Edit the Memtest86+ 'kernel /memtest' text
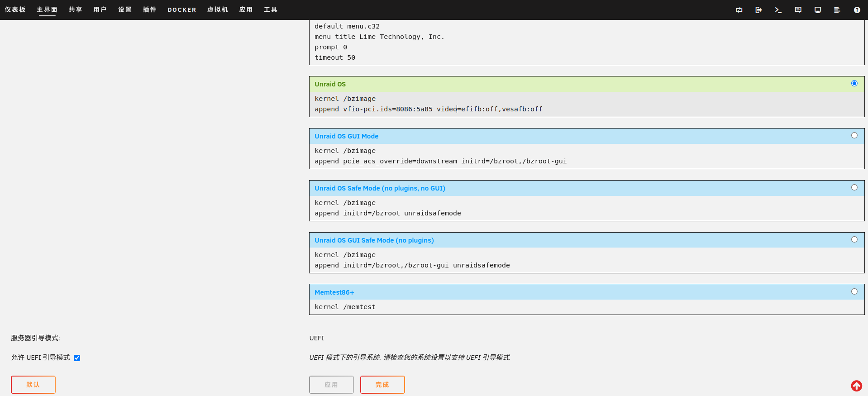Image resolution: width=868 pixels, height=396 pixels. pos(587,307)
